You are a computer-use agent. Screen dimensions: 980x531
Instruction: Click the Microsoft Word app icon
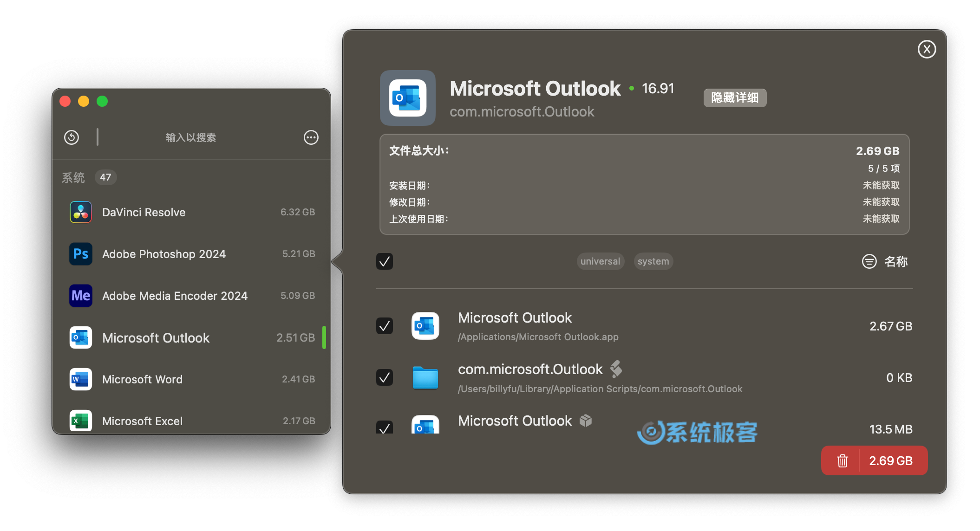(81, 379)
